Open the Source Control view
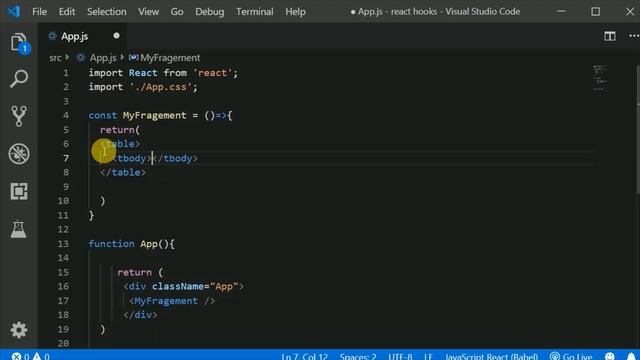The image size is (640, 360). click(19, 116)
